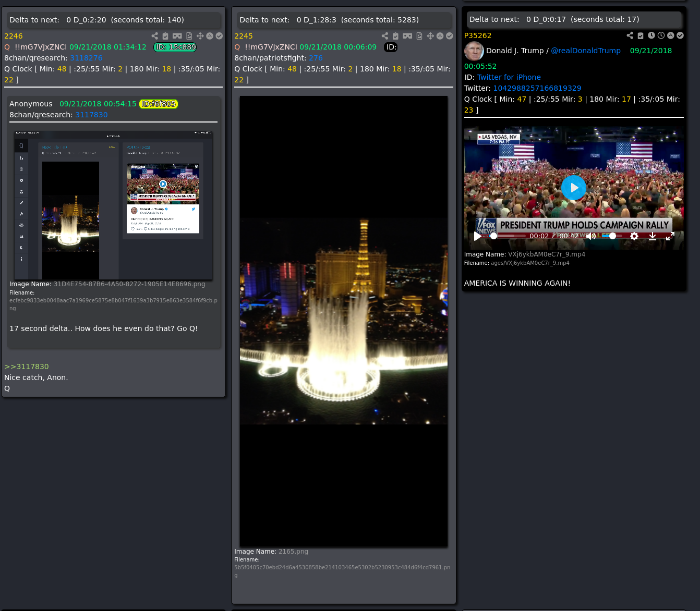
Task: Click the circled checkmark on post 2245
Action: tap(449, 36)
